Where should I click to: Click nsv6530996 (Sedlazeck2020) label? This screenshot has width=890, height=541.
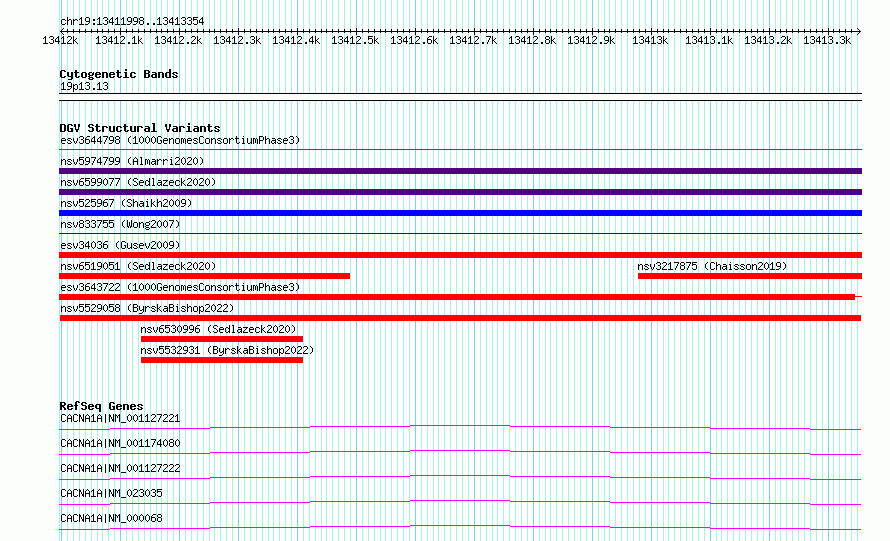(219, 329)
